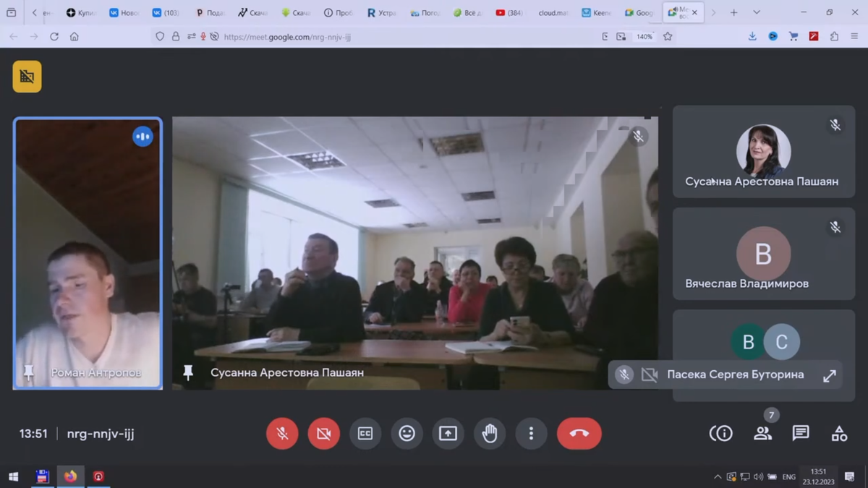Click the green B avatar in others tile

tap(749, 342)
